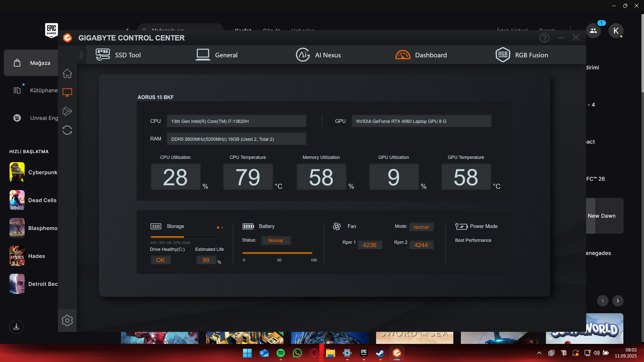Click the storage usage bar
Viewport: 644px width, 362px height.
point(183,237)
